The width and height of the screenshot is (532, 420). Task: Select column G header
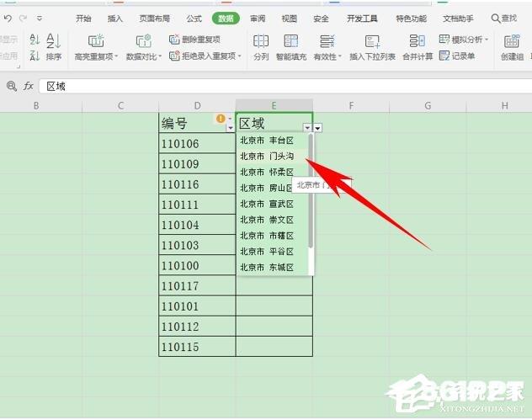click(x=428, y=105)
